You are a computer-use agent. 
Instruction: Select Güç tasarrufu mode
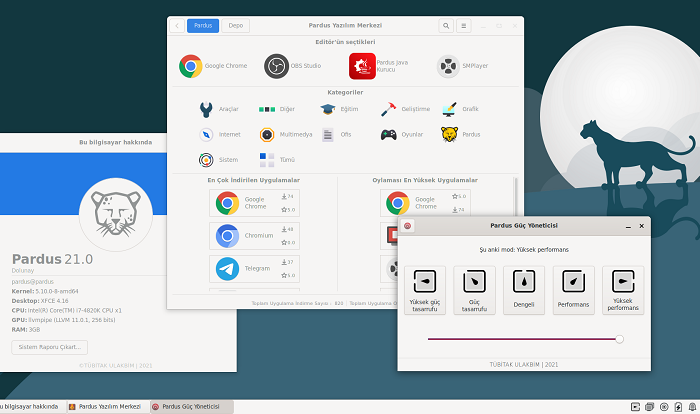click(x=475, y=290)
